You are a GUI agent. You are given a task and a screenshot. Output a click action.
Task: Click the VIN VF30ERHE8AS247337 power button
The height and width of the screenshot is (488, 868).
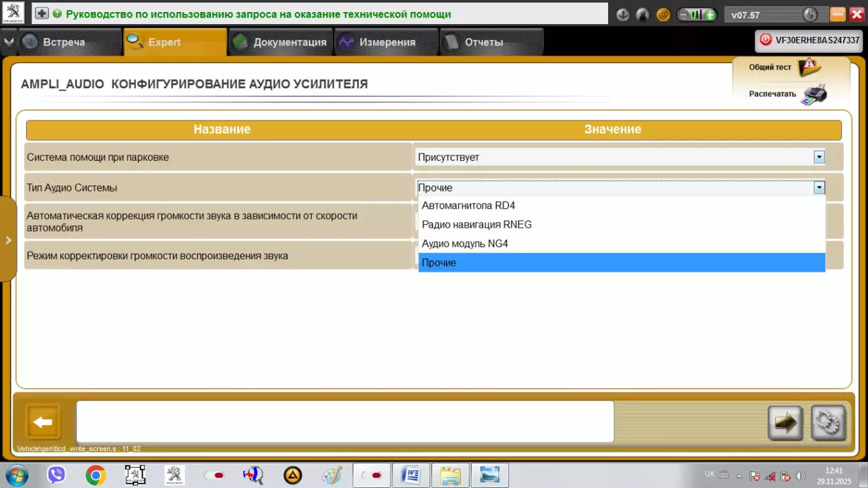pos(766,40)
